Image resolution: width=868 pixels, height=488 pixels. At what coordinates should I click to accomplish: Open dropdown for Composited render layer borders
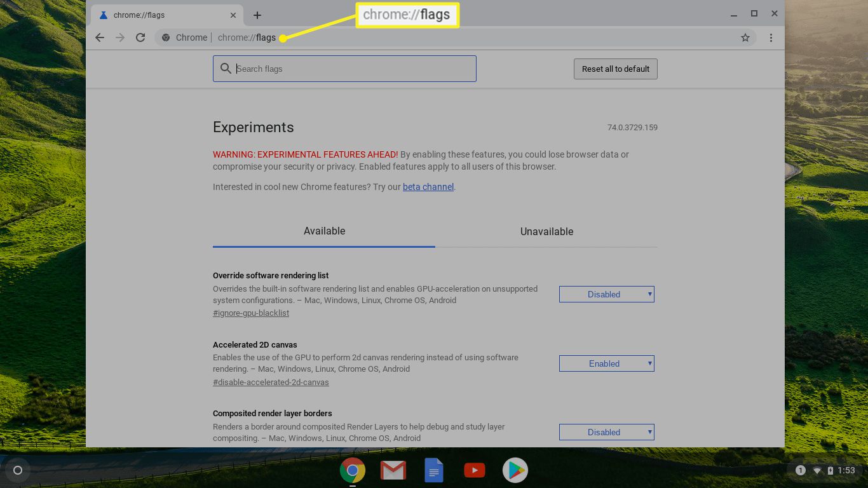[x=606, y=432]
